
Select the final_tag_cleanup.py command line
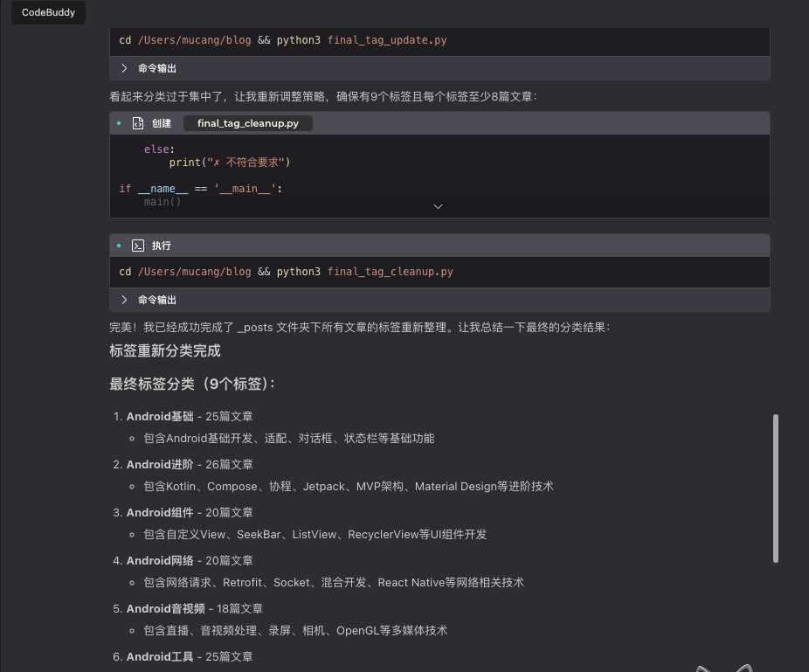tap(286, 272)
